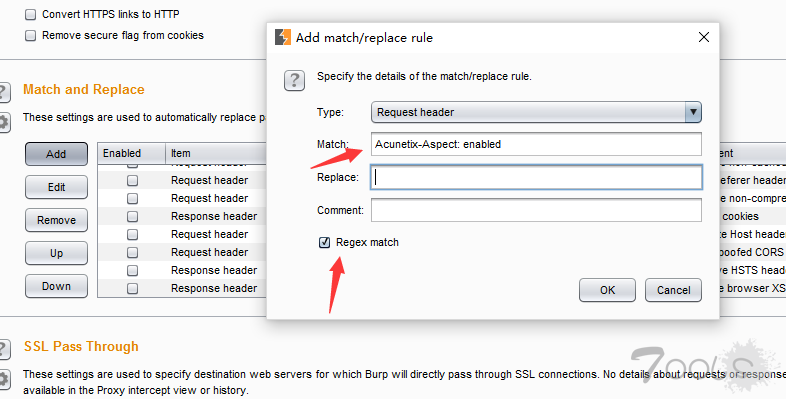This screenshot has height=399, width=786.
Task: Focus the Comment input field
Action: pyautogui.click(x=536, y=210)
